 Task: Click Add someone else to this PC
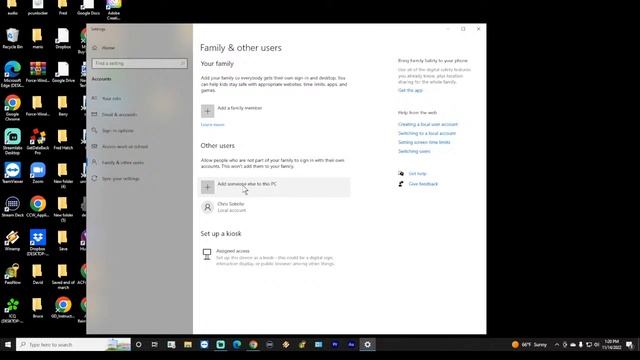(274, 187)
